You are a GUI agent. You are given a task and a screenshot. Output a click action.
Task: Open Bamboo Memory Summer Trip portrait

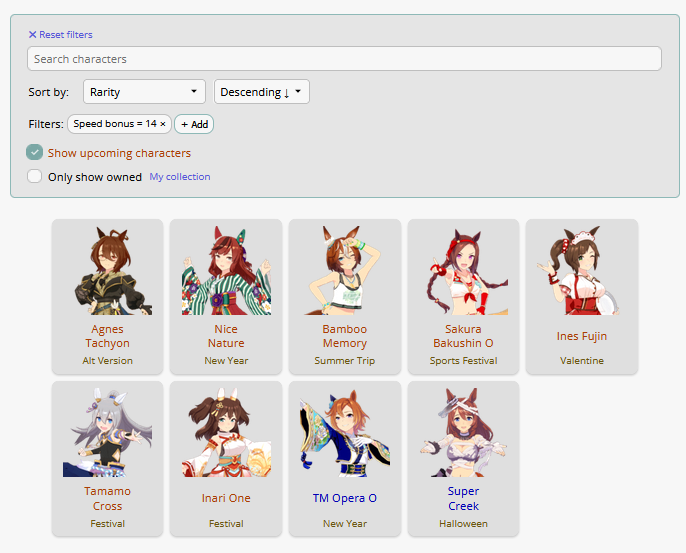click(345, 271)
